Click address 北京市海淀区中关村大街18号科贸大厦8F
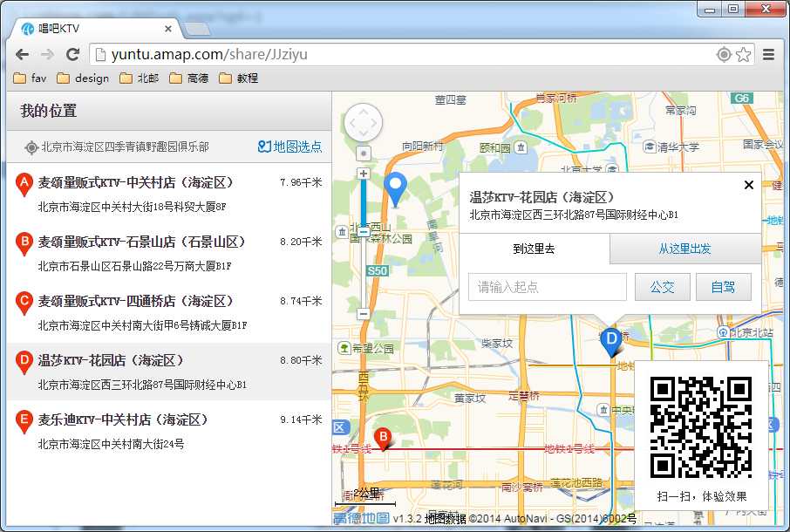 click(x=132, y=207)
